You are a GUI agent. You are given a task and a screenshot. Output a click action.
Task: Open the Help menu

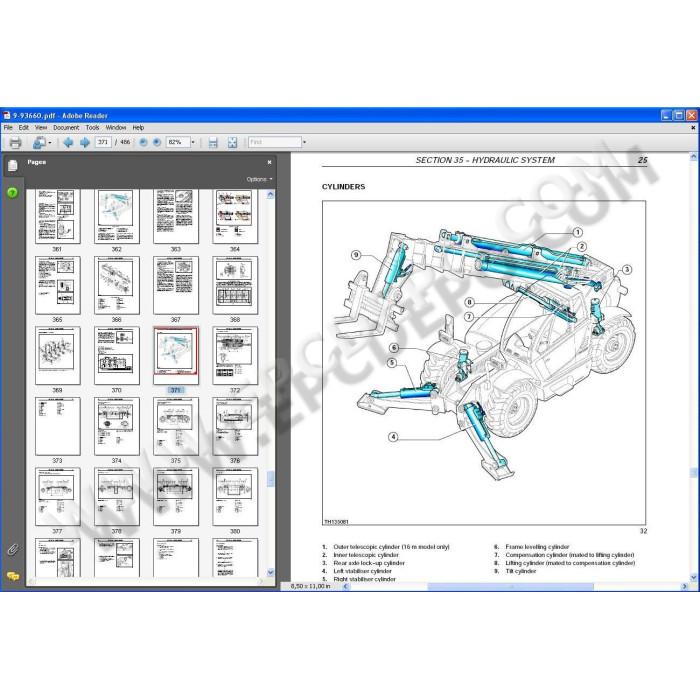tap(138, 127)
